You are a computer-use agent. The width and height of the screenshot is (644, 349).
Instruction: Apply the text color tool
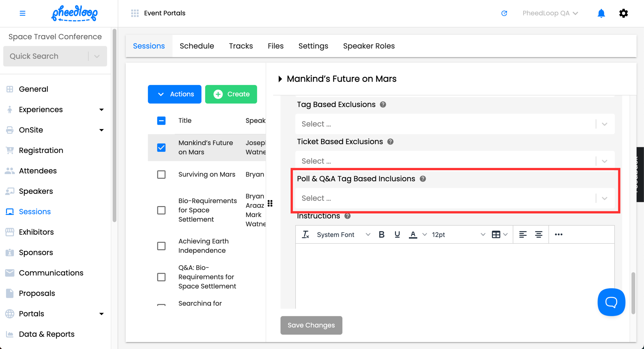click(413, 234)
